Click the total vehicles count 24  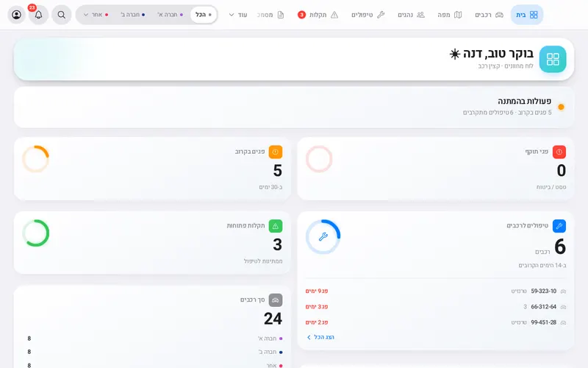pos(273,319)
